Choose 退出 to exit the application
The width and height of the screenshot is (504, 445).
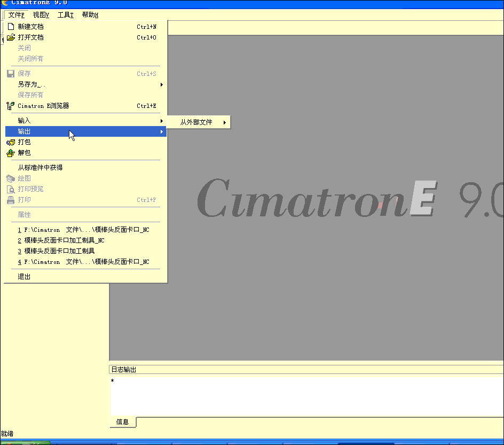[86, 277]
